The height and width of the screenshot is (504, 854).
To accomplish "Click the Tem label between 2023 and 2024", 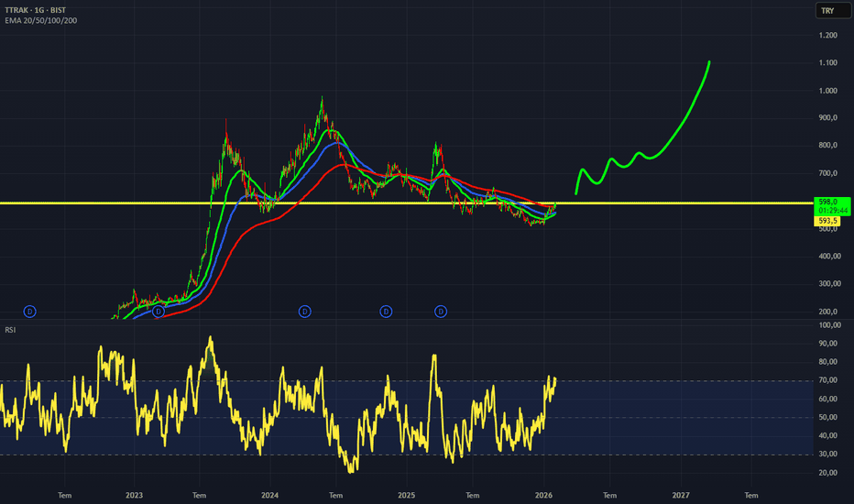I will pyautogui.click(x=200, y=495).
